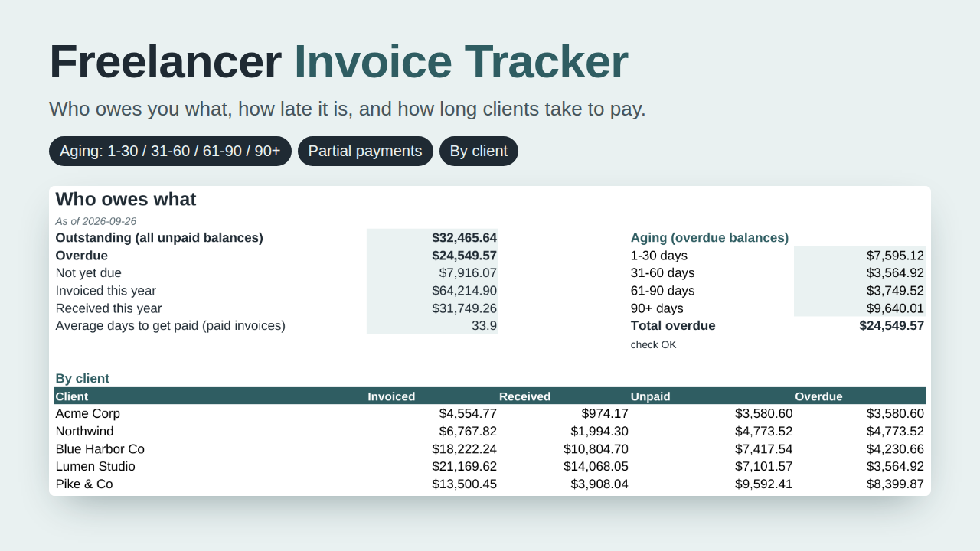Select the Acme Corp client row name
980x551 pixels.
tap(88, 414)
